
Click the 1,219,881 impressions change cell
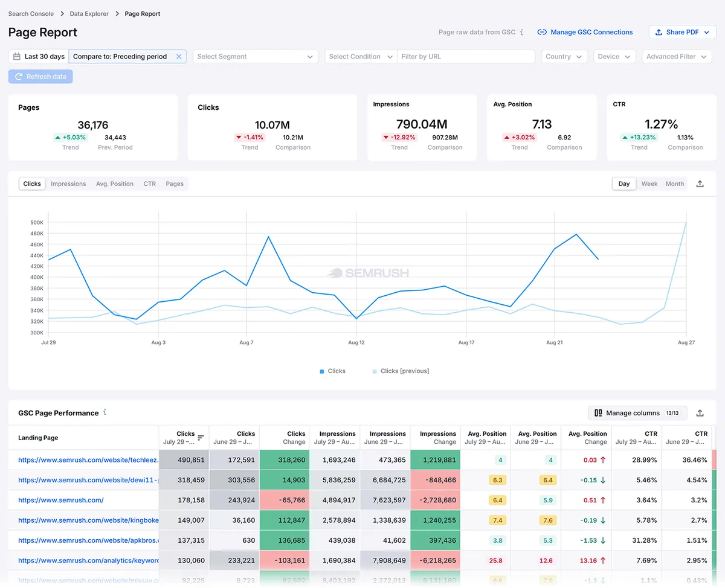click(x=436, y=460)
